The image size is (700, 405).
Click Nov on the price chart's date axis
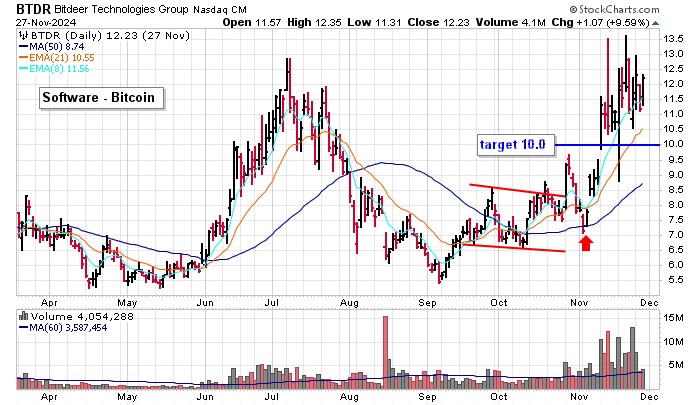coord(579,303)
